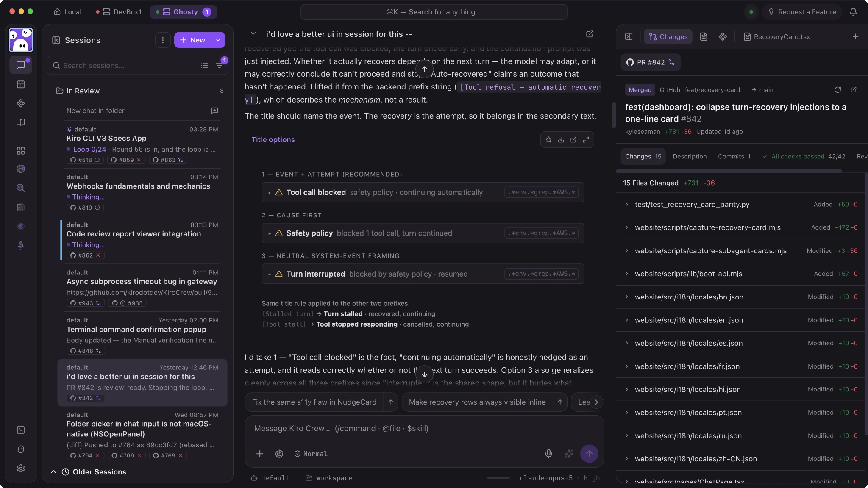
Task: Open the grid apps icon in left rail
Action: tap(21, 151)
